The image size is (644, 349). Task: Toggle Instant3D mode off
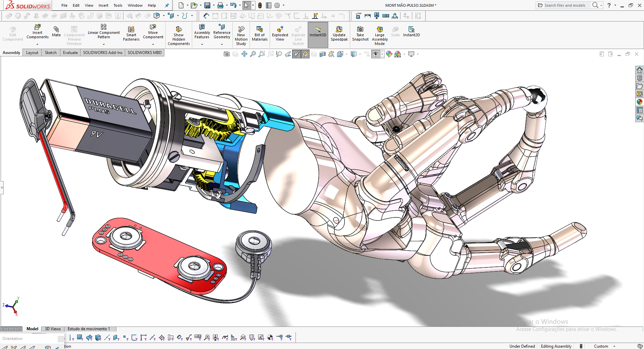318,34
